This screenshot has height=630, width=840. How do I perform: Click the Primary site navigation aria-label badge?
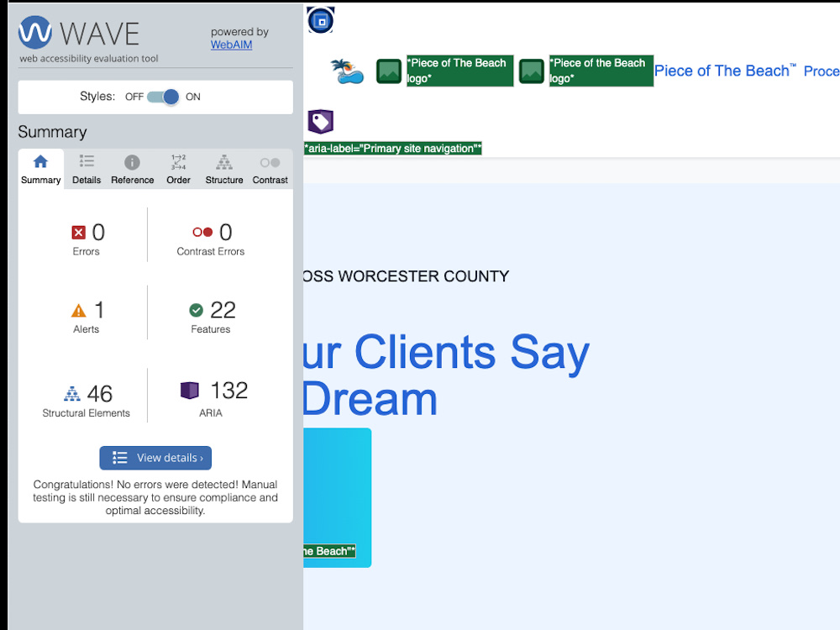(x=392, y=149)
